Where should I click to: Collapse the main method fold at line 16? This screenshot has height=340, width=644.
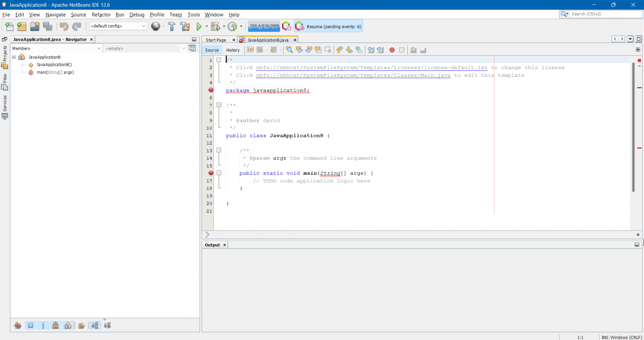point(219,173)
